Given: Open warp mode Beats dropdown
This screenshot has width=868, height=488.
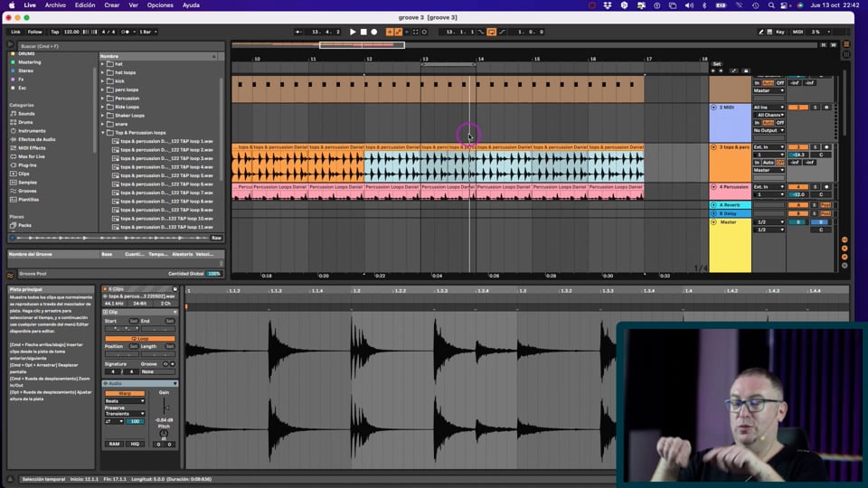Looking at the screenshot, I should click(x=125, y=401).
